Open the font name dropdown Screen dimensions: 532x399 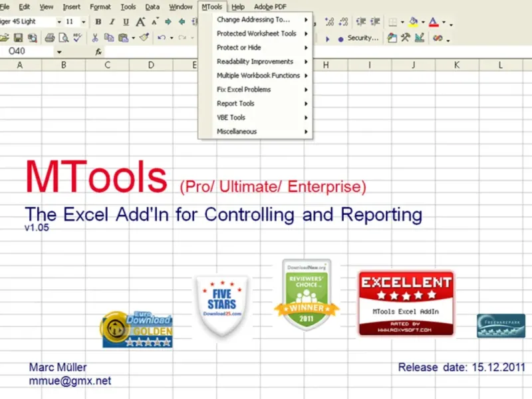click(x=59, y=22)
